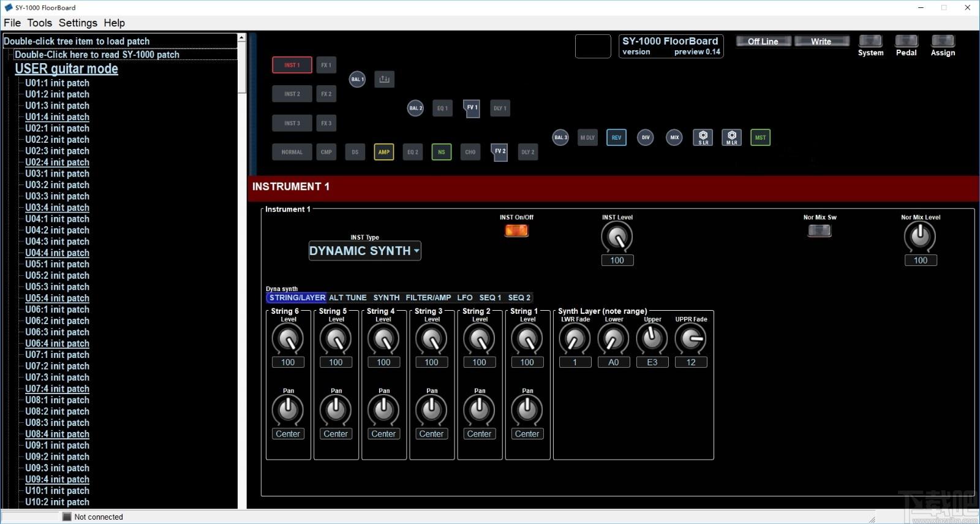Open the FX 1 effect block
980x524 pixels.
click(x=326, y=65)
